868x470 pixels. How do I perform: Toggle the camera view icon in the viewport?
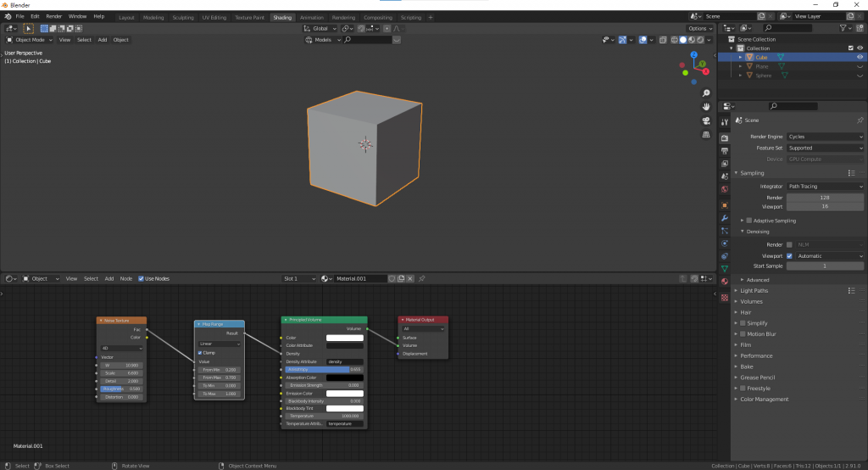pyautogui.click(x=706, y=121)
